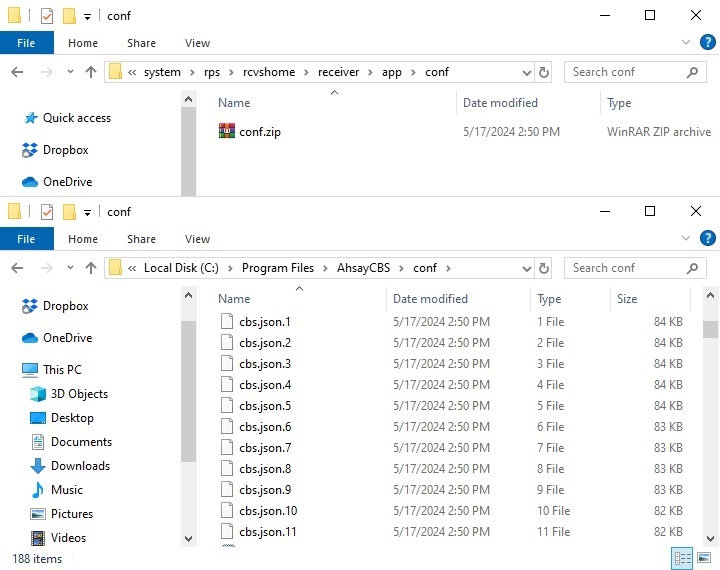The image size is (720, 570).
Task: Click sidebar scroll down arrow in bottom window
Action: [x=188, y=538]
